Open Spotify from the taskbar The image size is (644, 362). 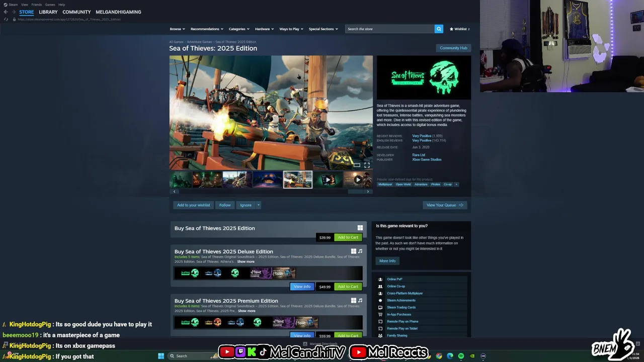tap(461, 356)
